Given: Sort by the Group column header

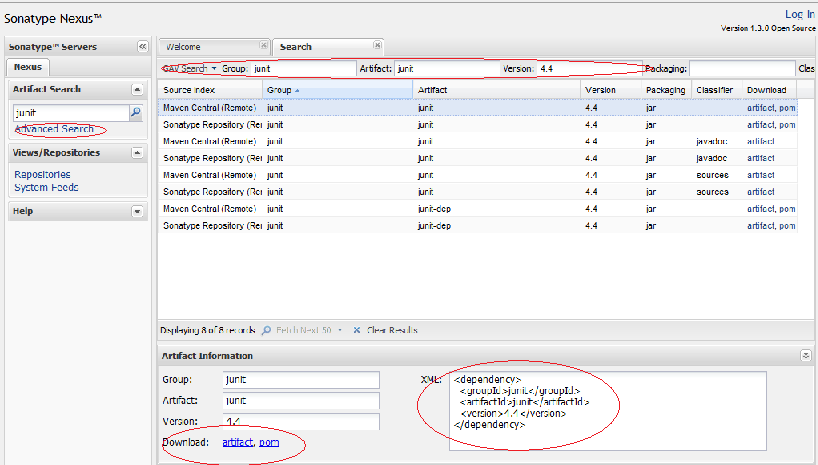Looking at the screenshot, I should [338, 90].
